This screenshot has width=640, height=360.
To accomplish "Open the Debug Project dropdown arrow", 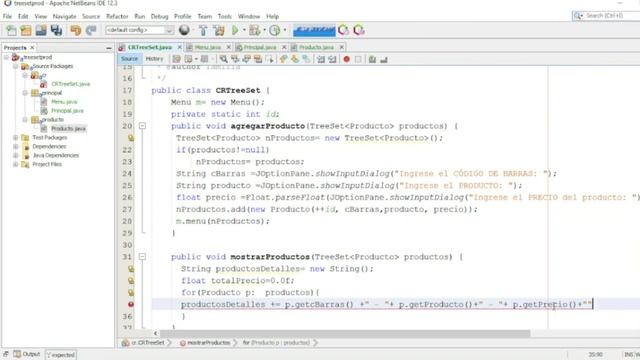I will click(x=264, y=30).
